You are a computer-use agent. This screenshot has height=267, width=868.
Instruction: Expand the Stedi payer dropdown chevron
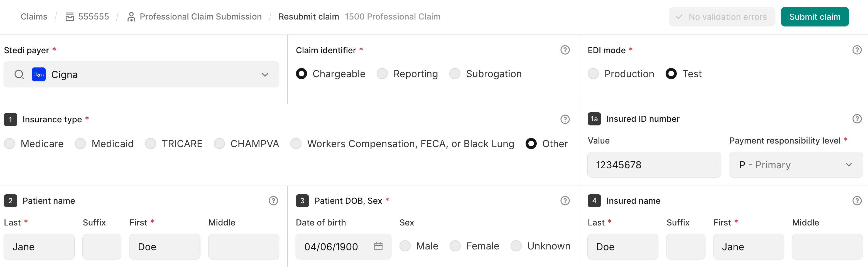click(265, 74)
